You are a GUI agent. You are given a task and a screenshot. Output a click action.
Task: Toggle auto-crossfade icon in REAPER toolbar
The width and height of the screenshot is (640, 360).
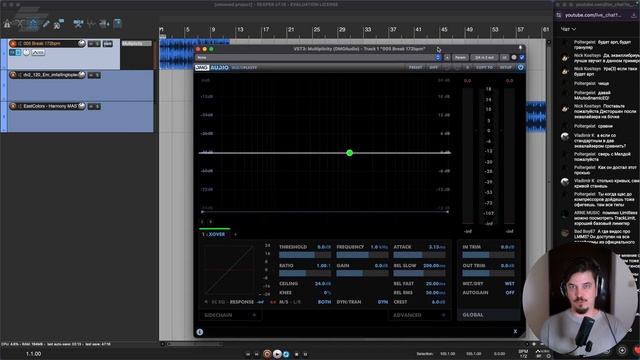tap(20, 24)
